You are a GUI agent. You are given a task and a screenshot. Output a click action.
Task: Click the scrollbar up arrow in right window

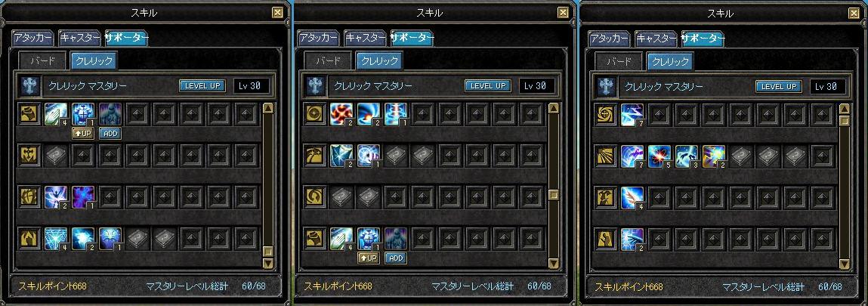[844, 109]
